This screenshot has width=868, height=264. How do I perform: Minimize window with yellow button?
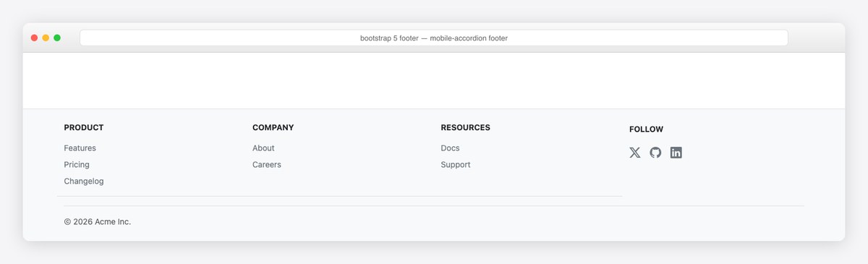point(46,38)
